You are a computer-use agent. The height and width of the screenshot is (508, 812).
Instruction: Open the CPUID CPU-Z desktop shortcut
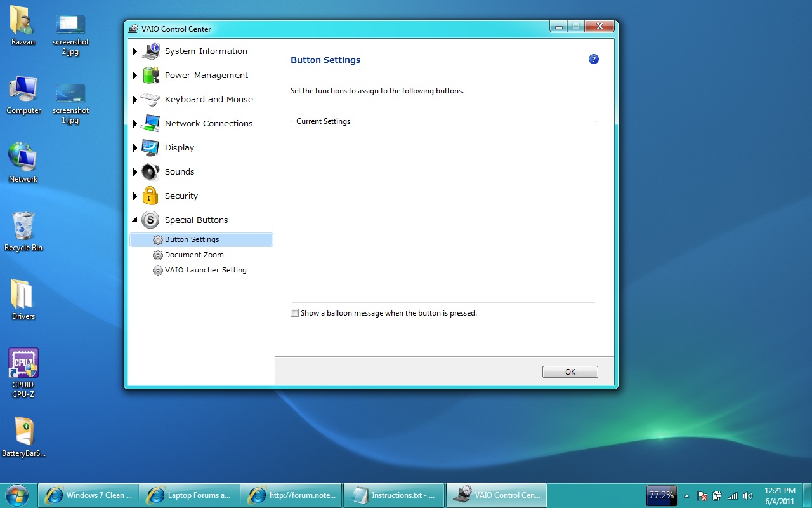click(23, 364)
